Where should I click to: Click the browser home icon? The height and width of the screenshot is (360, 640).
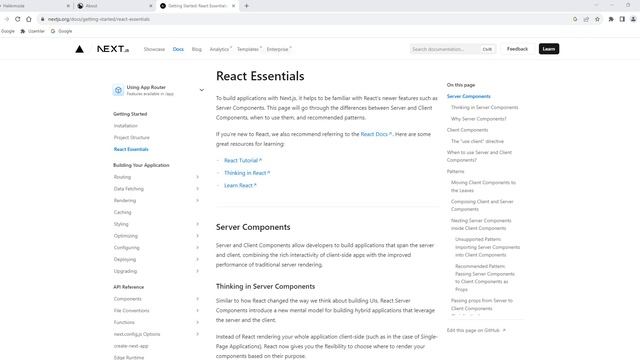tap(29, 19)
